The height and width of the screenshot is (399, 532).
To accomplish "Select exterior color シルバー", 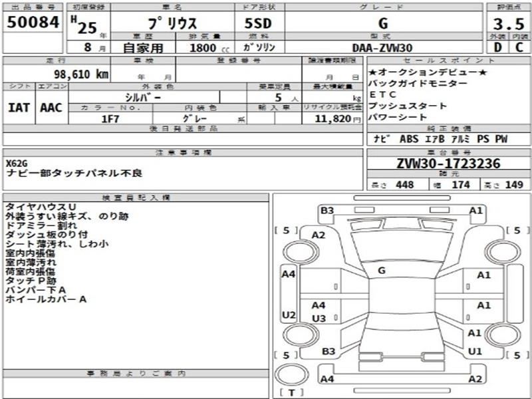I will pos(143,97).
